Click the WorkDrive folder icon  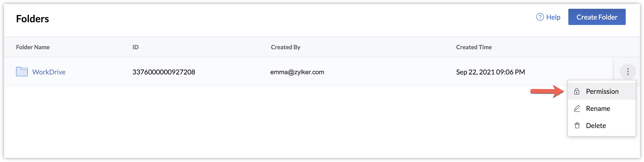(22, 72)
